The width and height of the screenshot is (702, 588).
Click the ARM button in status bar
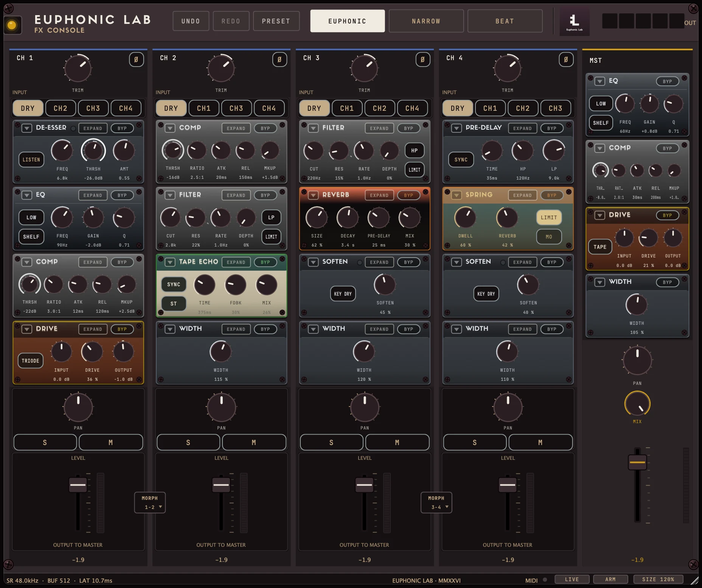(610, 579)
